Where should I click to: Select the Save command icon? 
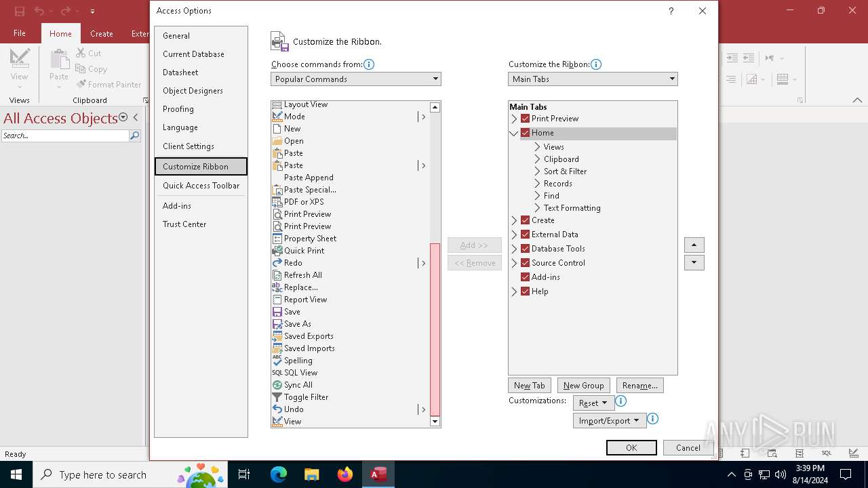(x=277, y=312)
